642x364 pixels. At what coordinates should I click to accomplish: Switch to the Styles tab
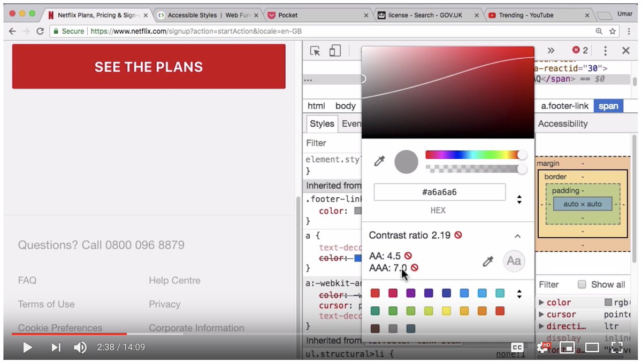(322, 123)
